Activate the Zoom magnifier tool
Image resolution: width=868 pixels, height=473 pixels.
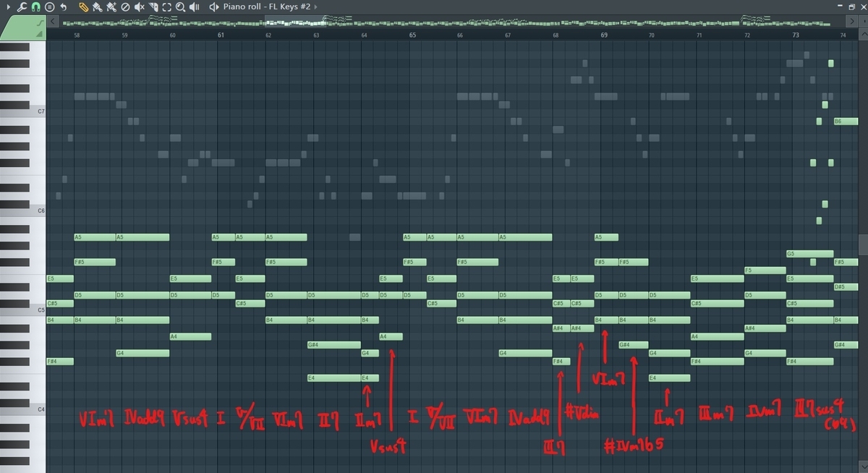tap(180, 7)
